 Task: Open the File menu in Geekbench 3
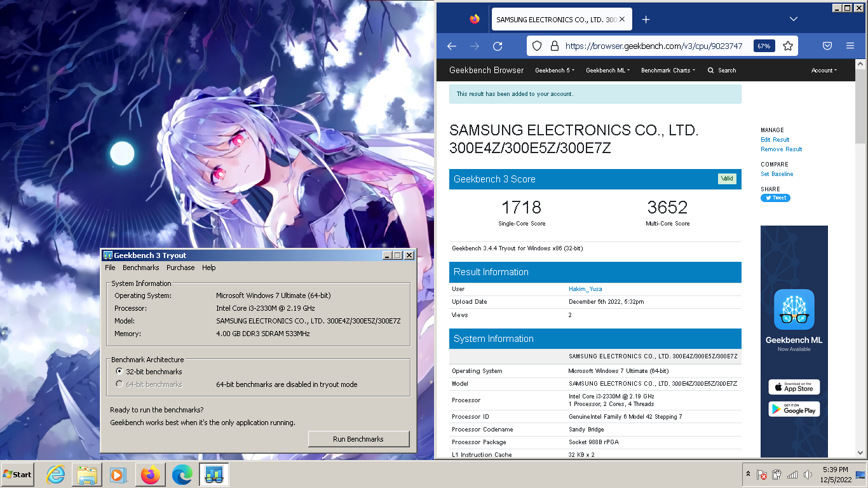tap(111, 268)
